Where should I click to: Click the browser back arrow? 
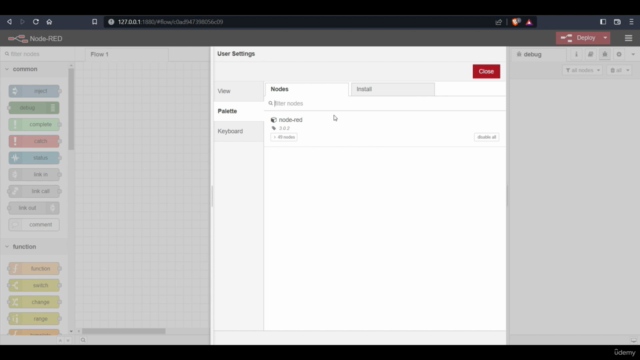click(x=9, y=22)
